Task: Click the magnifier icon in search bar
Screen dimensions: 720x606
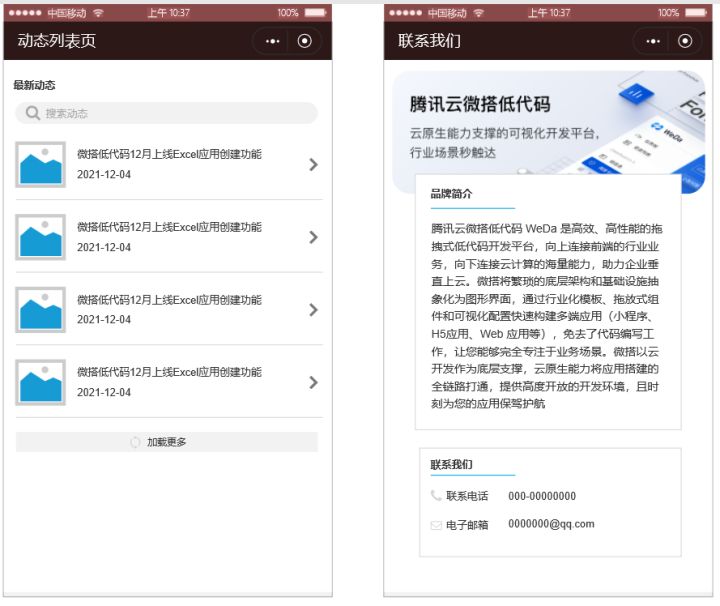Action: [x=33, y=113]
